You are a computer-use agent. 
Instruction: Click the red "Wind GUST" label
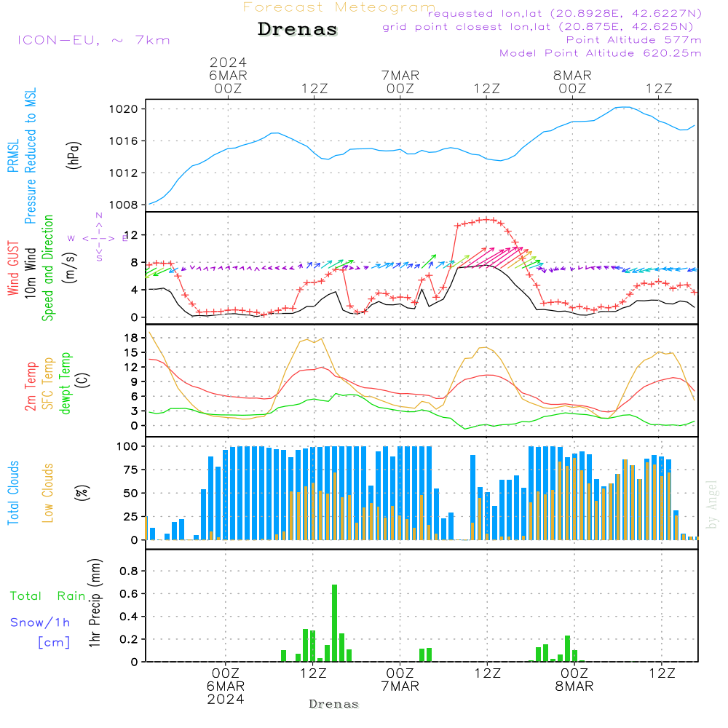click(13, 268)
